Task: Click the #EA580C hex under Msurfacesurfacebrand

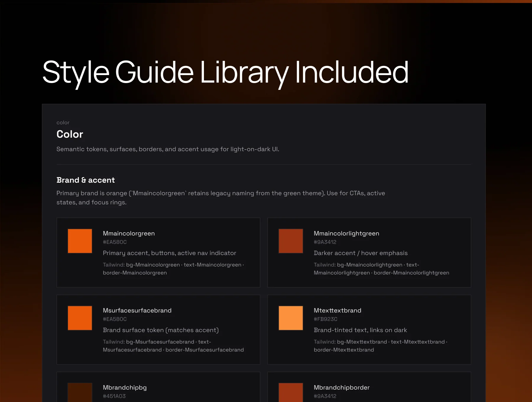Action: click(x=115, y=319)
